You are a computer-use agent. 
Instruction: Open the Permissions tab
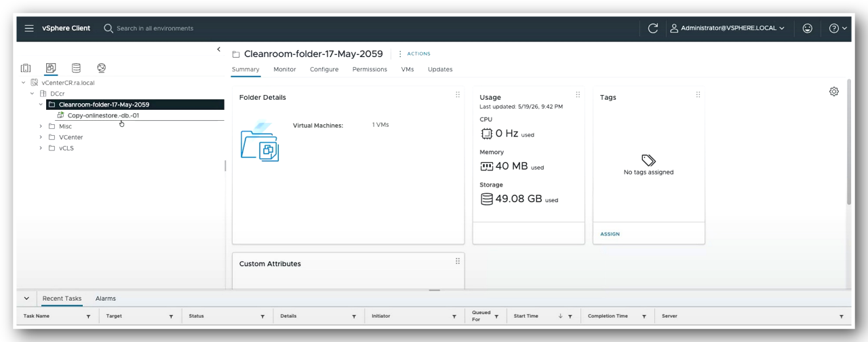pyautogui.click(x=370, y=69)
